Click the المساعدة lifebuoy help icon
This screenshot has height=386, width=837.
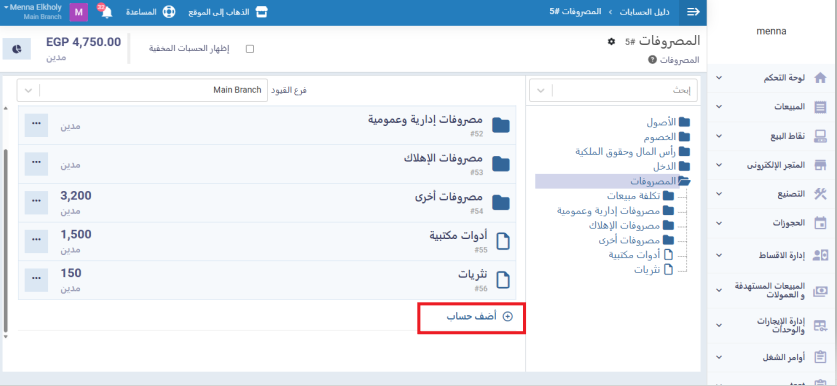pyautogui.click(x=168, y=12)
